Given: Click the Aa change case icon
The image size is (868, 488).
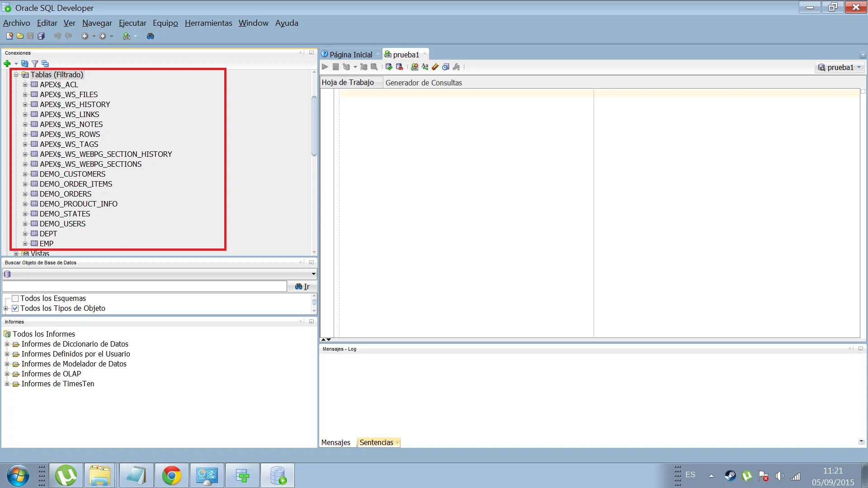Looking at the screenshot, I should 425,67.
